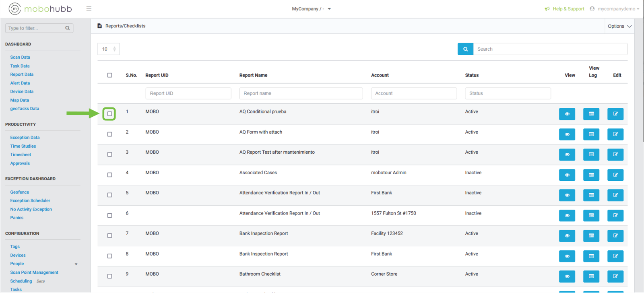Click the blue search magnifier button
The width and height of the screenshot is (644, 293).
coord(465,49)
